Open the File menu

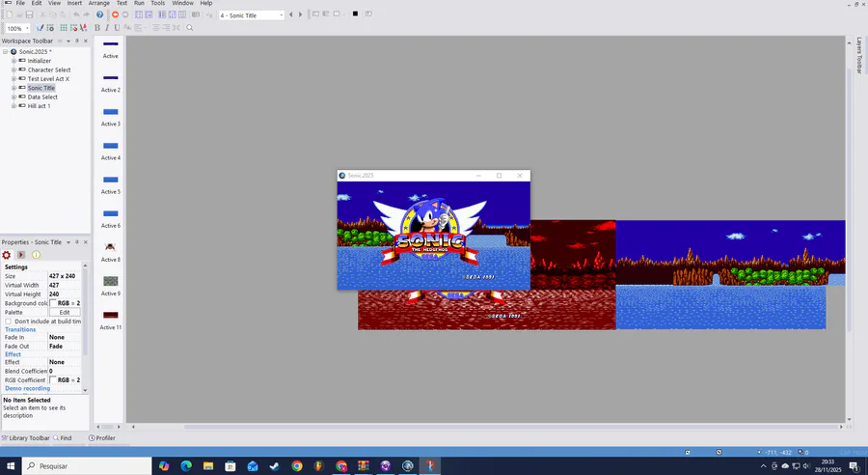[x=20, y=3]
